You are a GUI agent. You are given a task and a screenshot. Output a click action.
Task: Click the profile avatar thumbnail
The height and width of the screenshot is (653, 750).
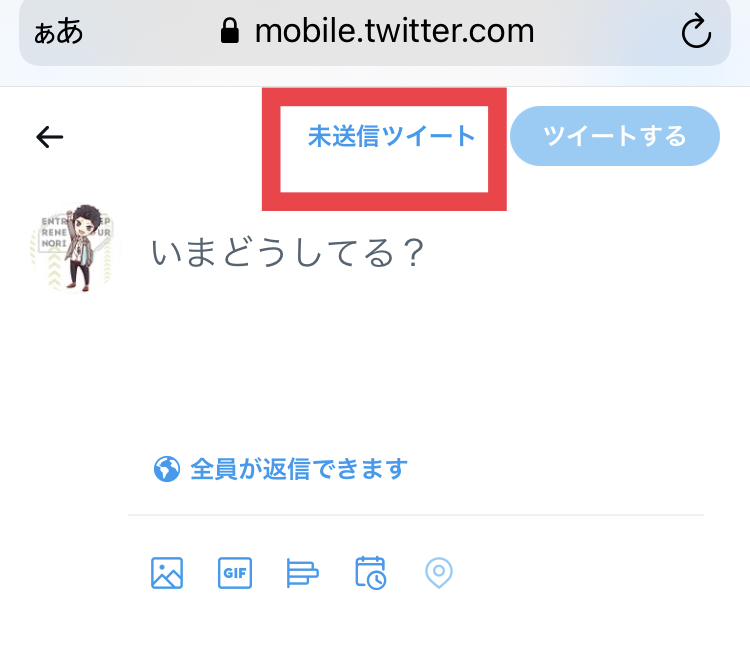click(73, 248)
